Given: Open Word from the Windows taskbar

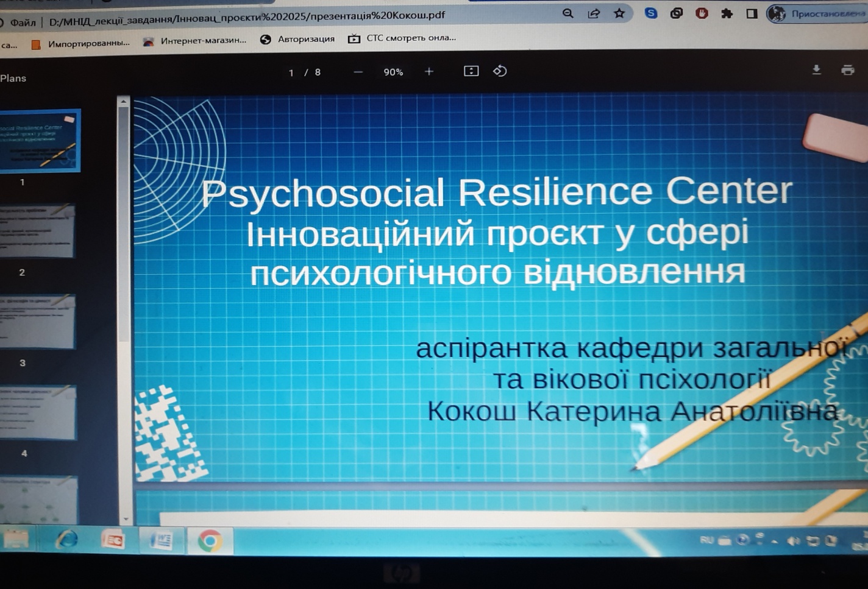Looking at the screenshot, I should point(161,540).
